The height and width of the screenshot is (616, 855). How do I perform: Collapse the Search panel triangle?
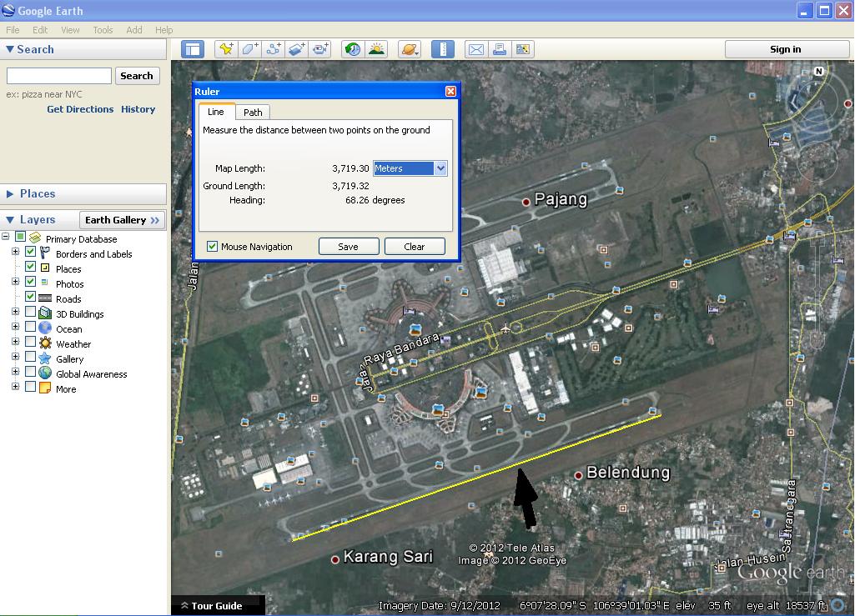click(x=10, y=49)
